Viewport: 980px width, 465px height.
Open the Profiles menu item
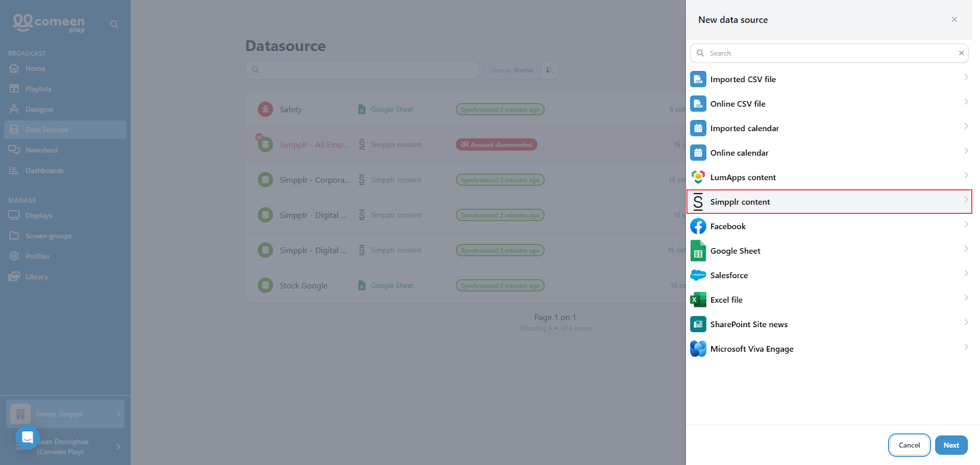65,256
